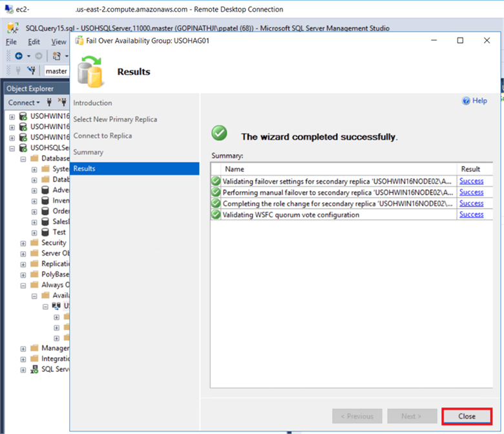The height and width of the screenshot is (434, 504).
Task: Open the Edit menu in SSMS
Action: click(34, 42)
